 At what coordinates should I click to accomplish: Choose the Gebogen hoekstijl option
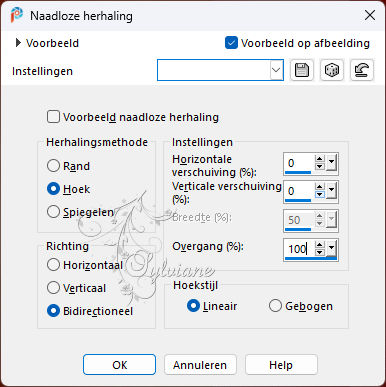pos(275,306)
